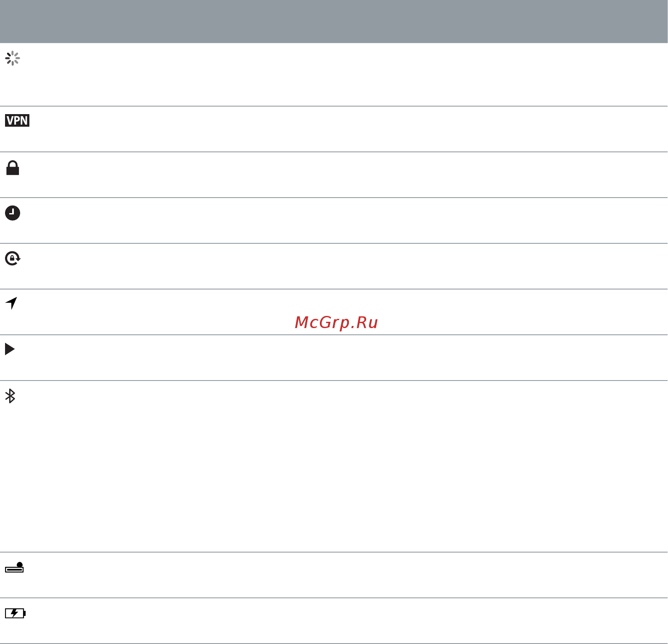Click empty description area of Bluetooth row
668x644 pixels.
coord(348,467)
